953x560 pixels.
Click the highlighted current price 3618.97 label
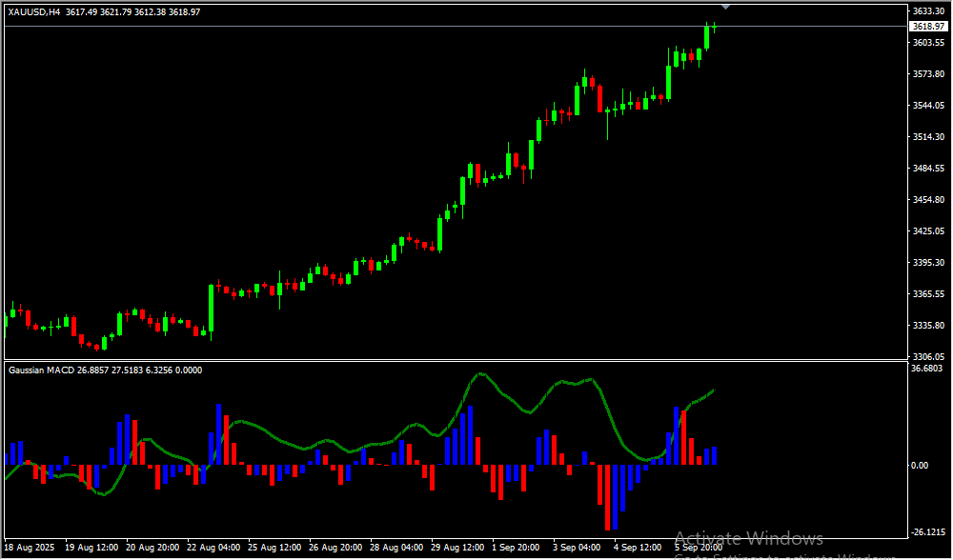tap(927, 27)
